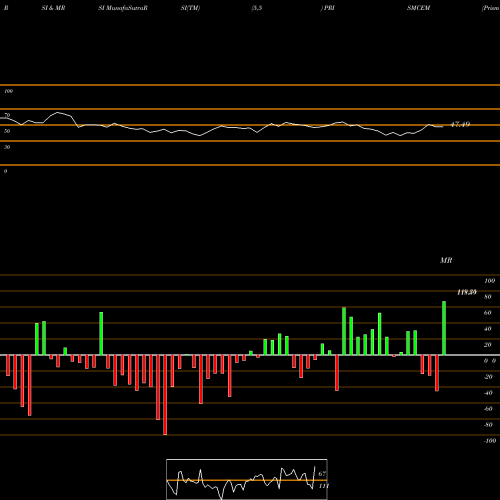The width and height of the screenshot is (500, 500).
Task: Click the 50 level label on RSI axis
Action: click(7, 131)
